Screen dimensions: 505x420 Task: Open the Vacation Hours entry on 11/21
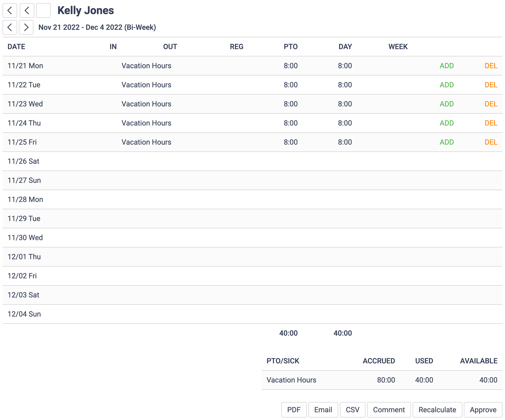pos(146,66)
